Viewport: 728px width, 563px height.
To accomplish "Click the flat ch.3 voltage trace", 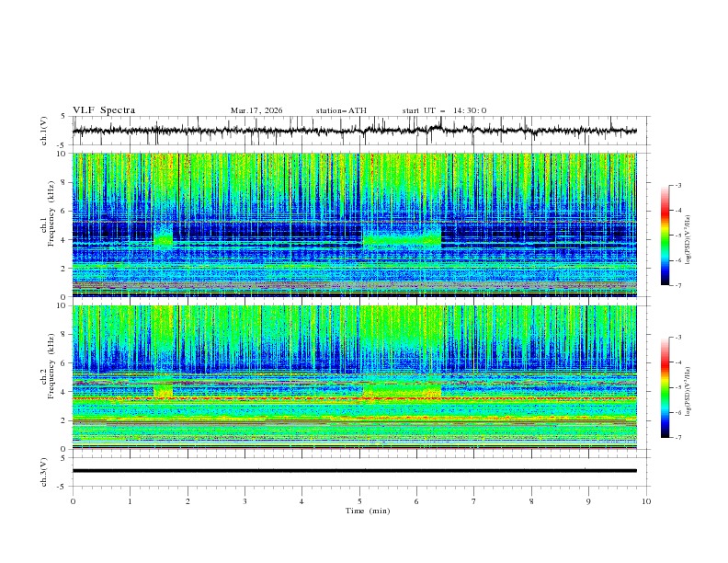I will 354,471.
